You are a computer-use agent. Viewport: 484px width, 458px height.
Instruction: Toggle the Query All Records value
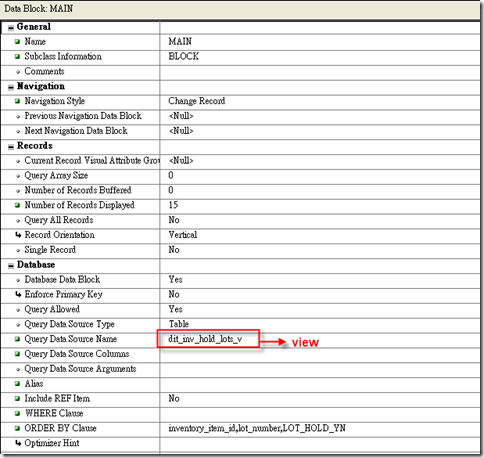[x=320, y=220]
